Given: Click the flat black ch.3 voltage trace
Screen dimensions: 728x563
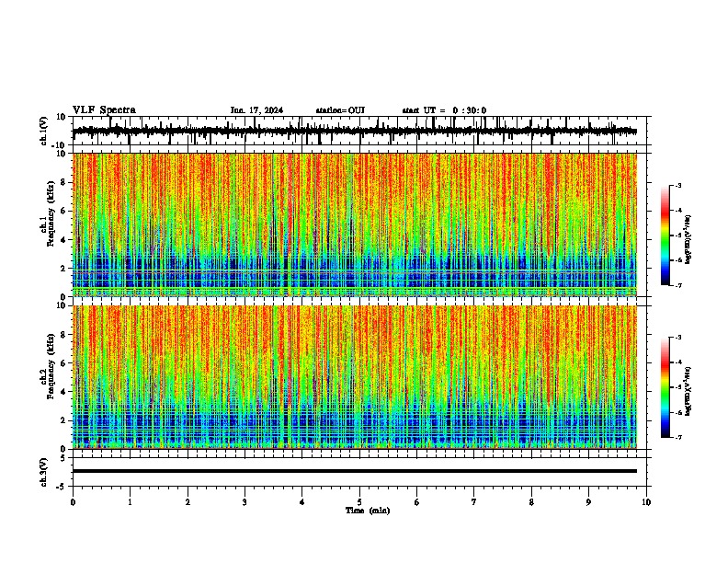Looking at the screenshot, I should click(x=355, y=471).
